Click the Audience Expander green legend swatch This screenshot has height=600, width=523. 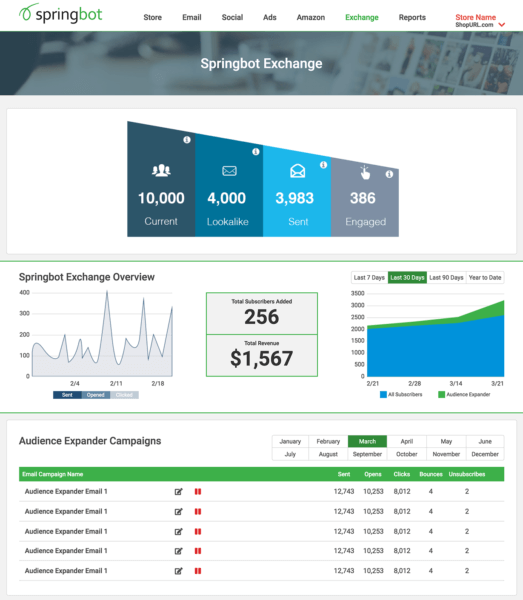(x=441, y=395)
